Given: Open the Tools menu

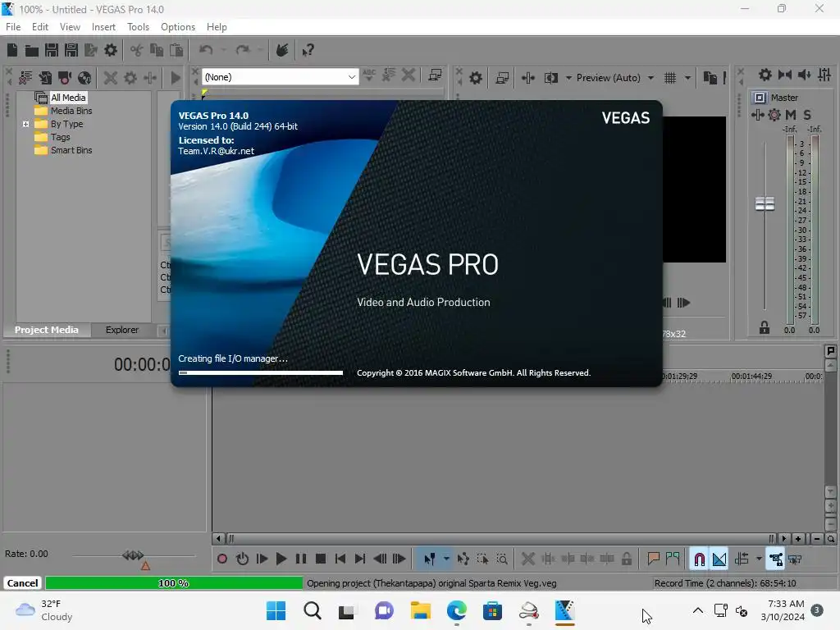Looking at the screenshot, I should (x=138, y=27).
